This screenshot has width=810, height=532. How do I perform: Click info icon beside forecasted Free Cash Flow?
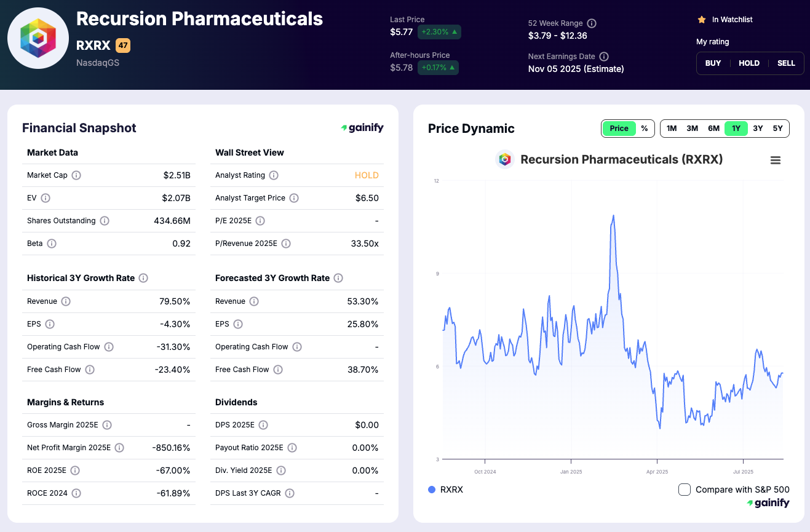[x=278, y=370]
